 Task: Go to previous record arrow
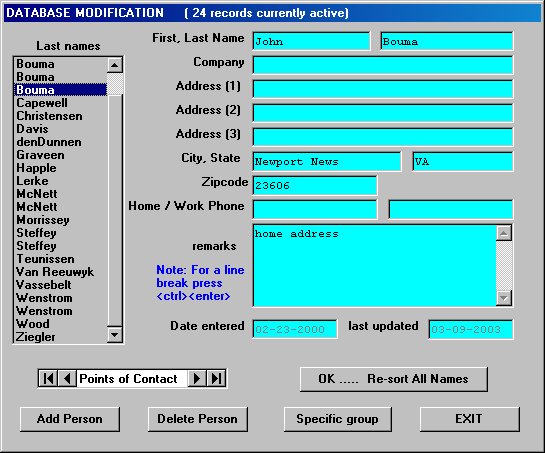67,378
